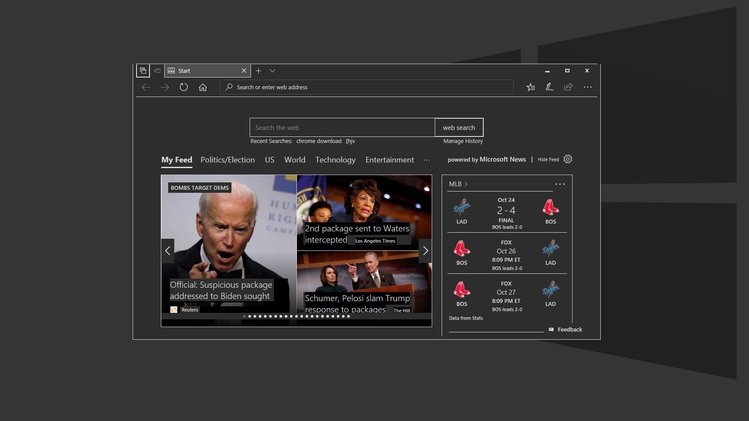Click the Share icon in toolbar
This screenshot has width=749, height=421.
tap(568, 87)
